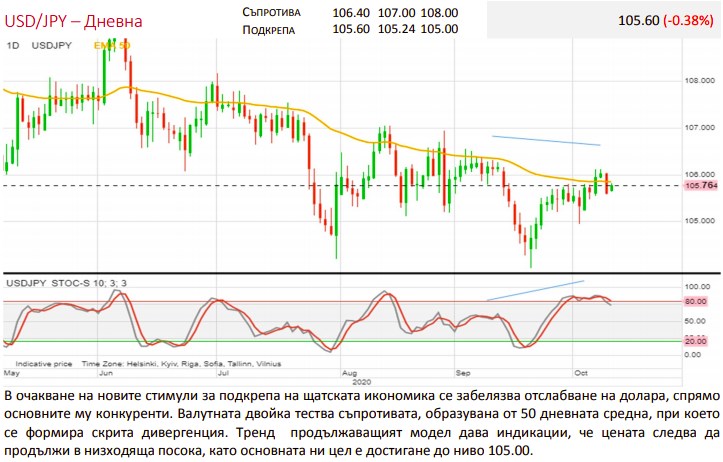Click the current price tag 105.764
The image size is (723, 462).
(701, 185)
